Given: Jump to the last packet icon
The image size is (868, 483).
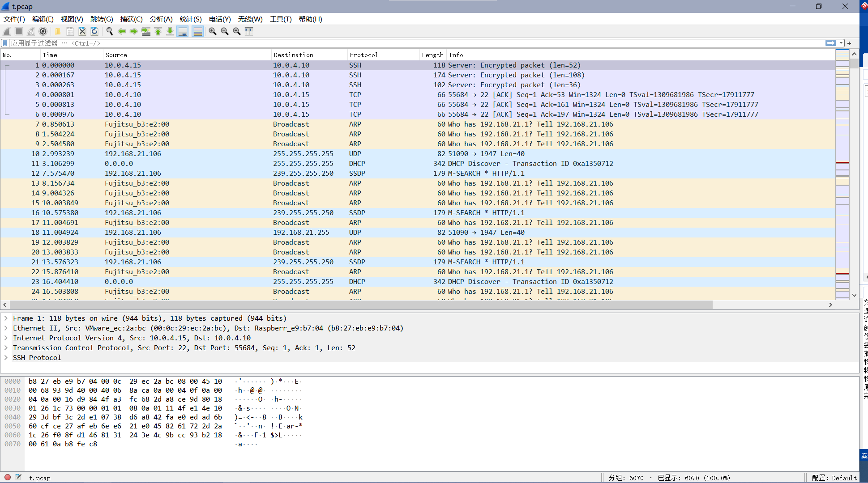Looking at the screenshot, I should click(x=170, y=31).
